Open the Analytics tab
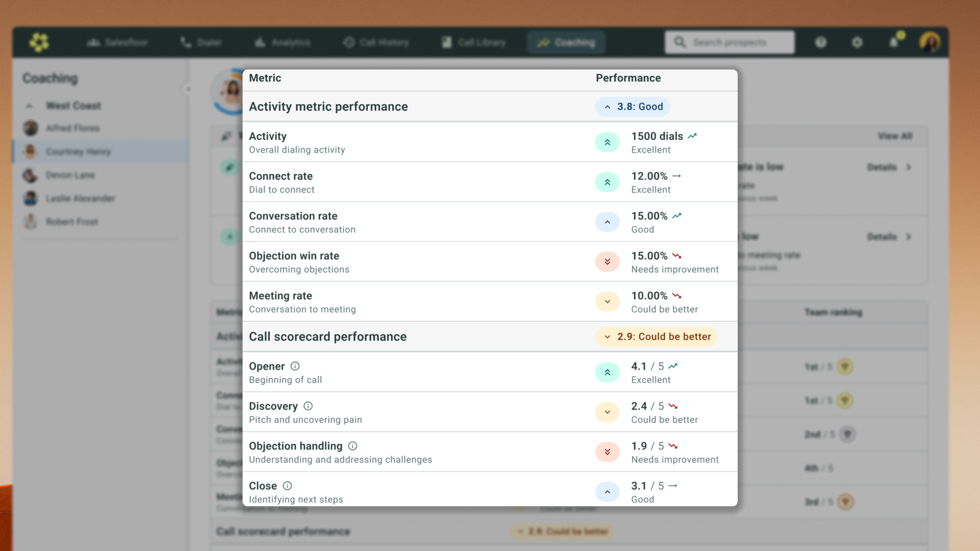980x551 pixels. (282, 42)
